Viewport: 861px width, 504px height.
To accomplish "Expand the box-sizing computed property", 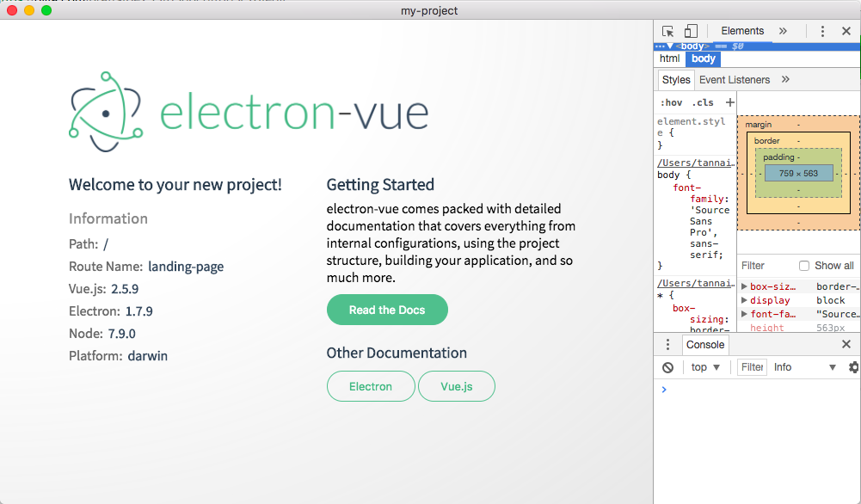I will (744, 286).
